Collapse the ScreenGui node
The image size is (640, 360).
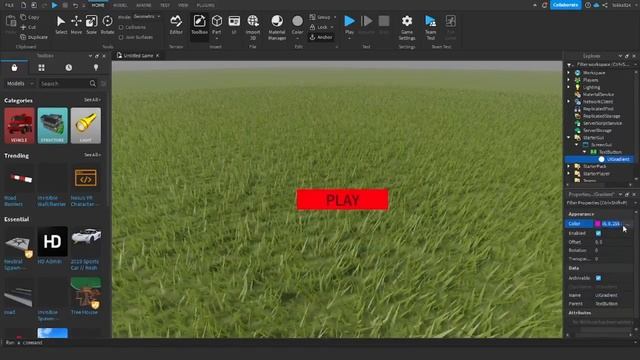(577, 144)
